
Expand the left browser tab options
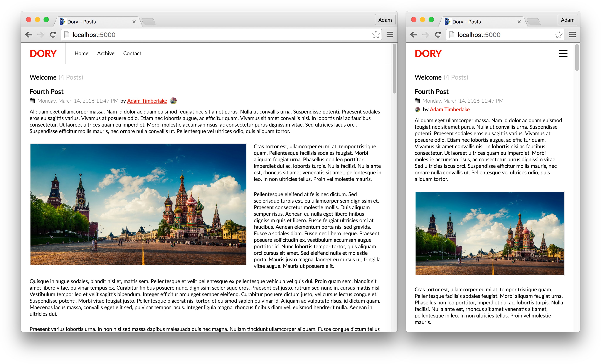point(390,35)
